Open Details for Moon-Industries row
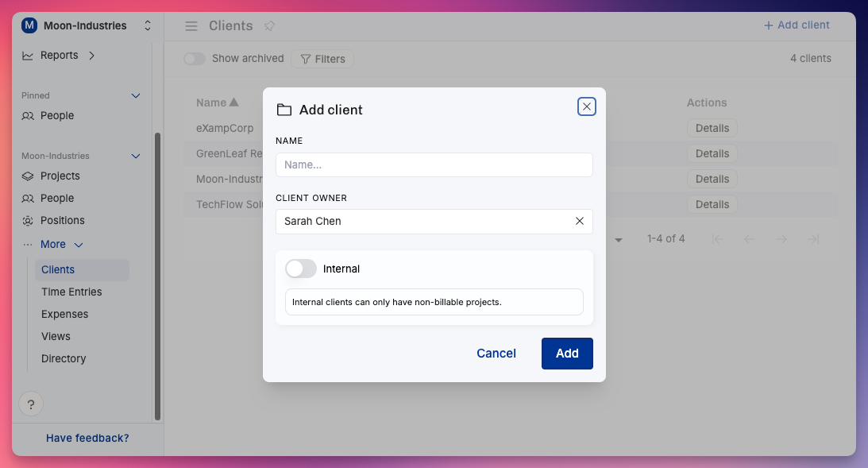Screen dimensions: 868x468 coord(712,179)
